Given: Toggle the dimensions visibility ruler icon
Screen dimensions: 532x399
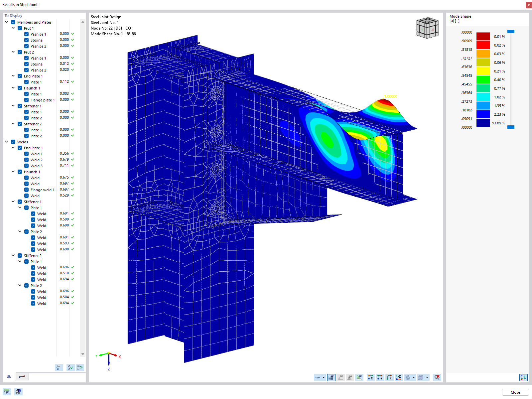Looking at the screenshot, I should (359, 377).
